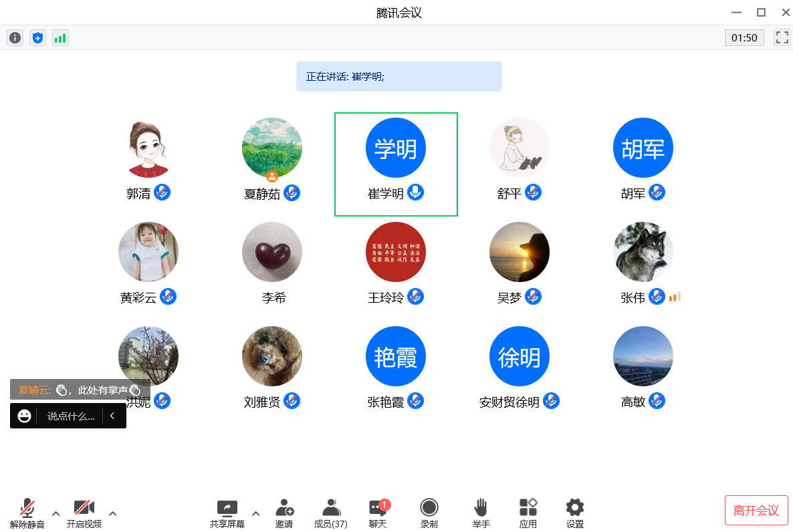
Task: Click the Leave Meeting (离开会议) button
Action: (x=756, y=511)
